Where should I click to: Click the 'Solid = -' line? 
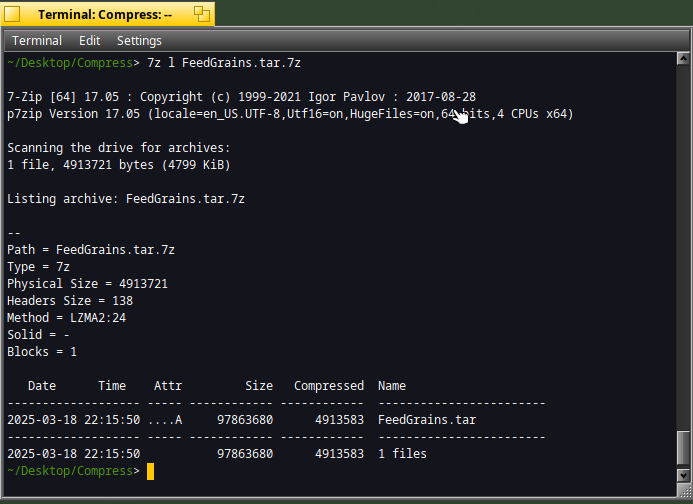coord(38,335)
